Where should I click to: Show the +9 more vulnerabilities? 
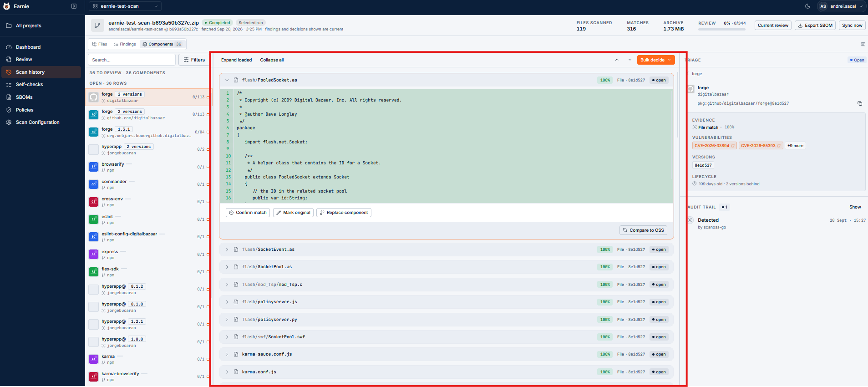[x=795, y=146]
